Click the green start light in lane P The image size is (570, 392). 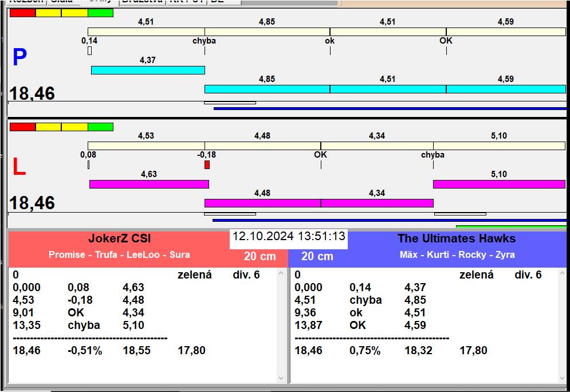click(x=101, y=13)
